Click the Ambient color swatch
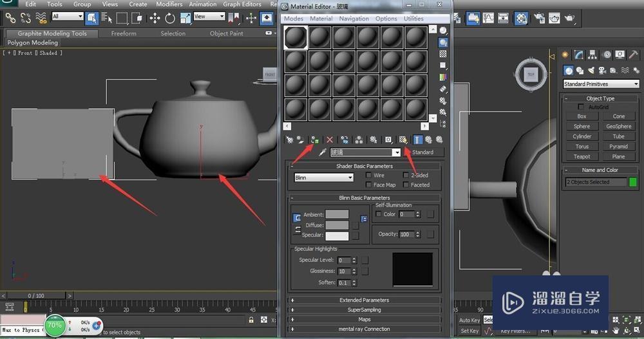Screen dimensions: 644x339 pos(337,215)
